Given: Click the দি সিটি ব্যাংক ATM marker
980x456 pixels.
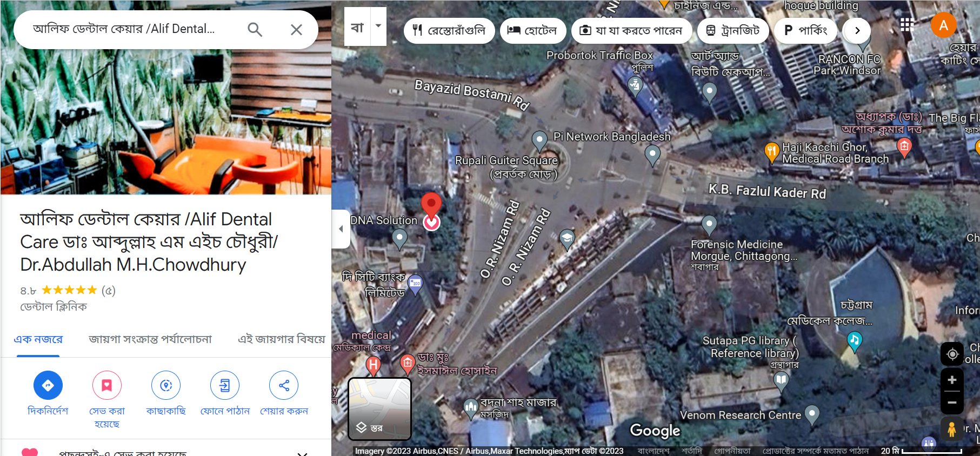Looking at the screenshot, I should point(415,284).
